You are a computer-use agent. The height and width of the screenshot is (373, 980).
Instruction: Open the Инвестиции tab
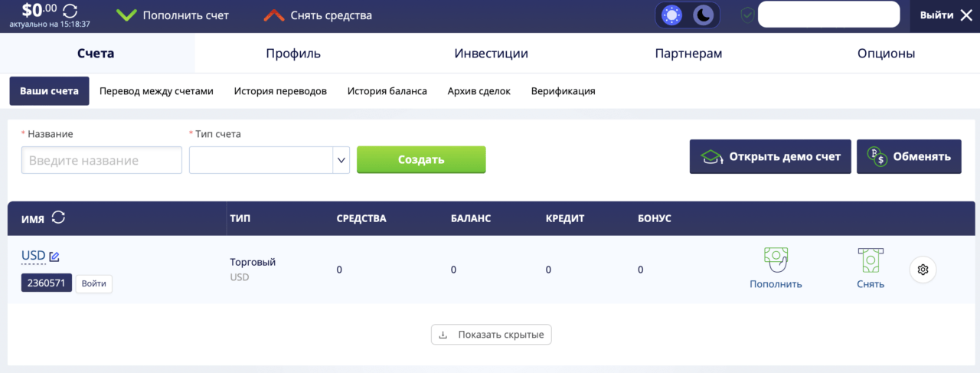click(x=492, y=54)
